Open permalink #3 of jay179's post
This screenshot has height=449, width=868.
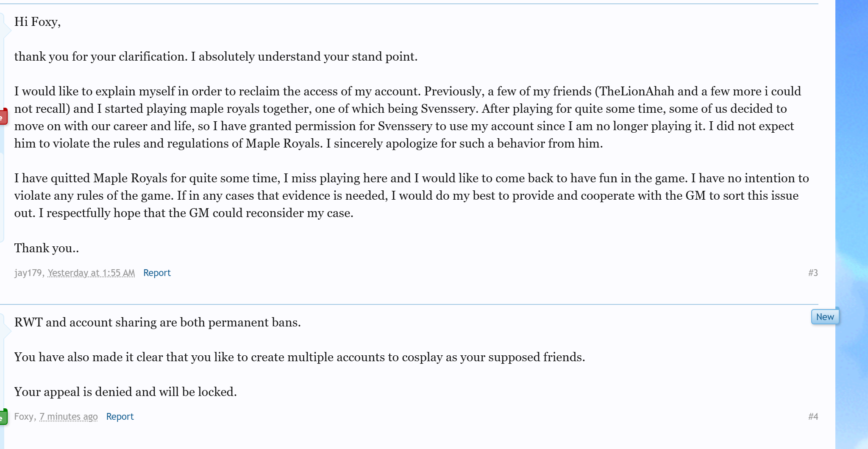(x=812, y=273)
